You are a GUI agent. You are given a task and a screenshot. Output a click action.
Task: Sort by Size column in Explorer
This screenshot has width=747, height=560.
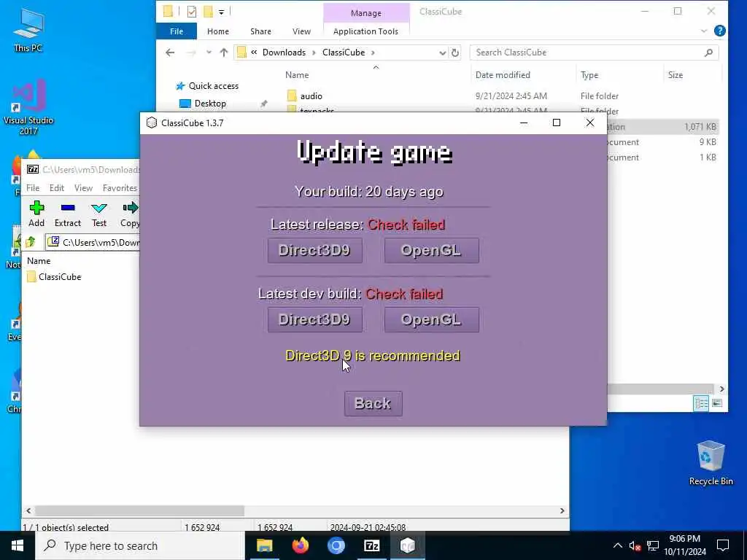click(x=675, y=75)
